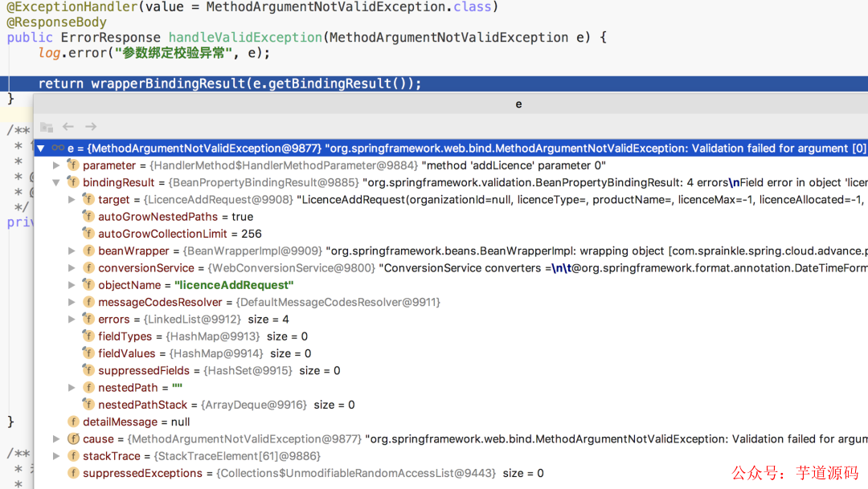Select the 'detailMessage = null' row
The image size is (868, 489).
coord(451,422)
